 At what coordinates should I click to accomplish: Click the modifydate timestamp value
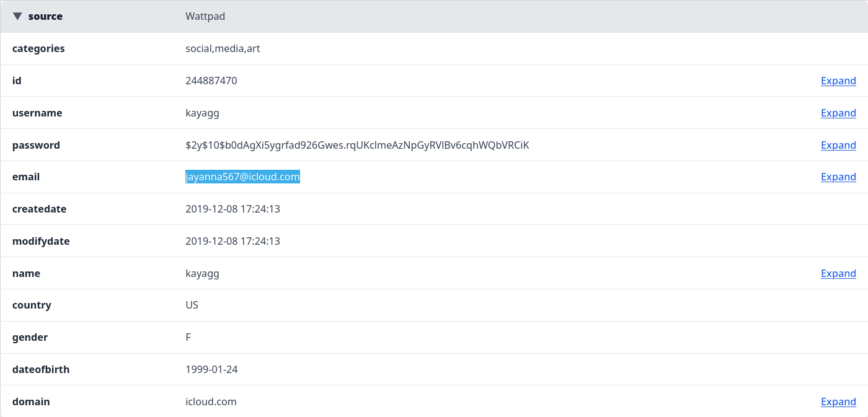(x=232, y=241)
